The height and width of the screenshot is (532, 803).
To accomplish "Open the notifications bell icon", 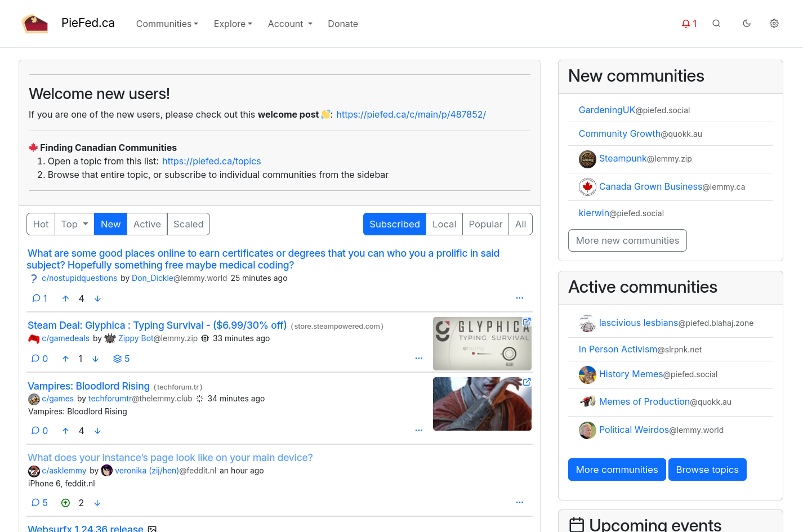I will coord(689,24).
